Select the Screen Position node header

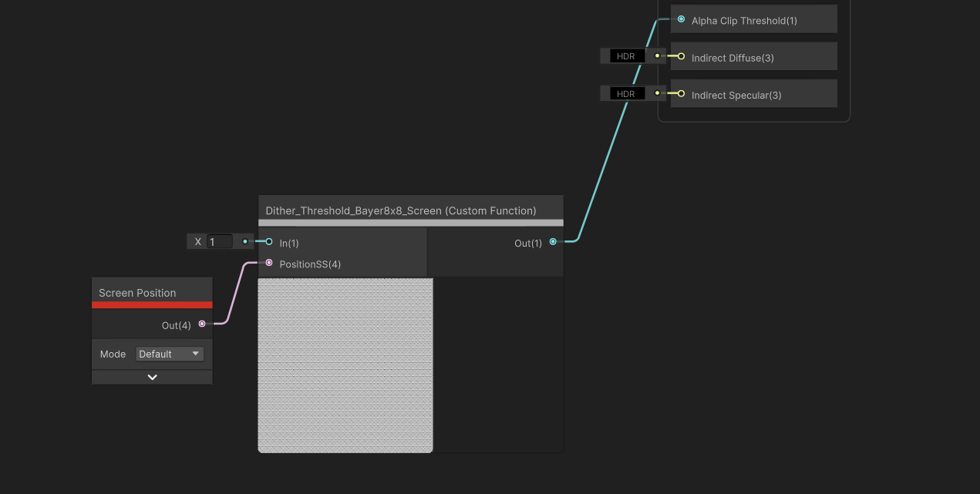click(x=137, y=293)
